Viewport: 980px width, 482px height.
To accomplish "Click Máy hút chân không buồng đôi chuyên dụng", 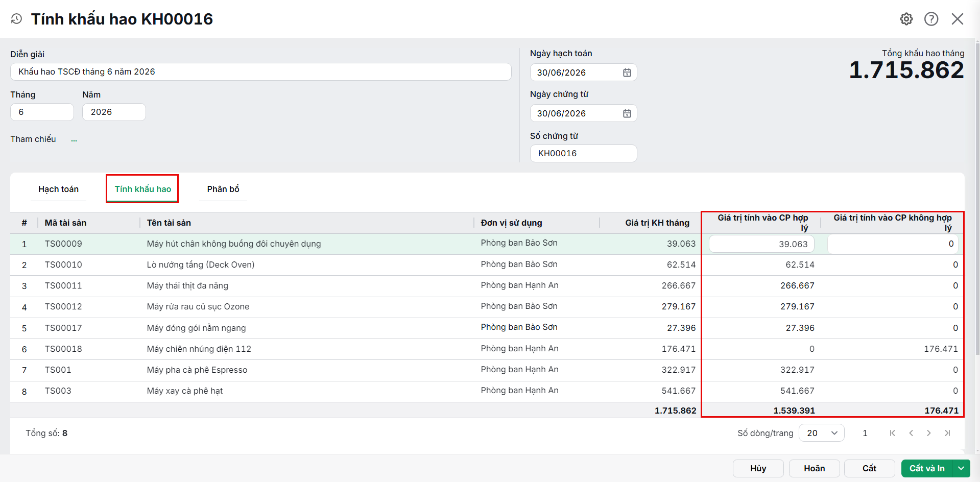I will pos(234,244).
